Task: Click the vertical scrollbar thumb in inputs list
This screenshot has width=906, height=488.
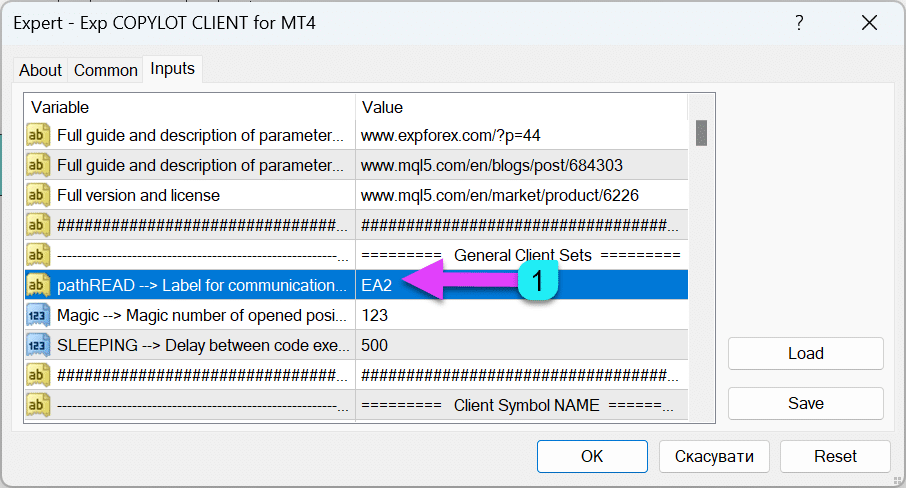Action: tap(702, 132)
